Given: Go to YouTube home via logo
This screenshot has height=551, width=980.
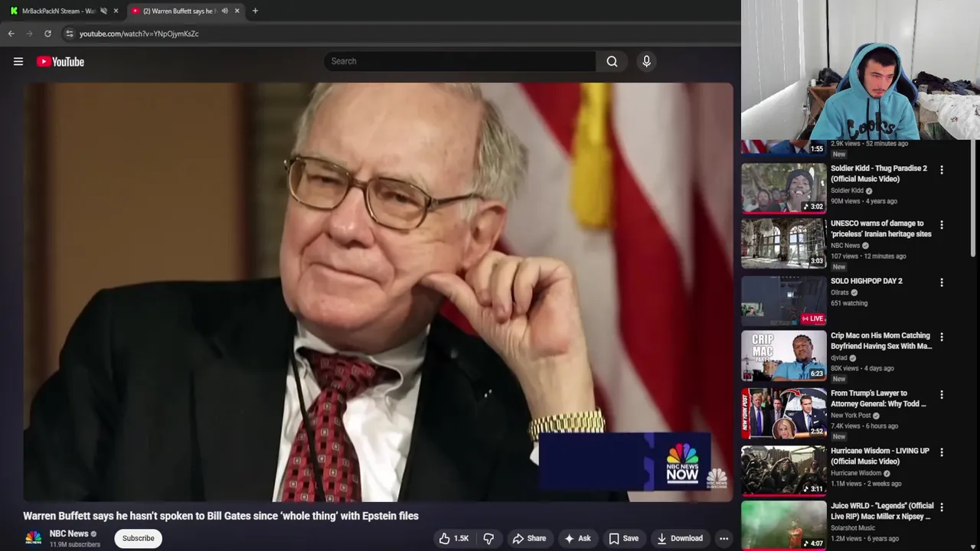Looking at the screenshot, I should click(x=60, y=61).
